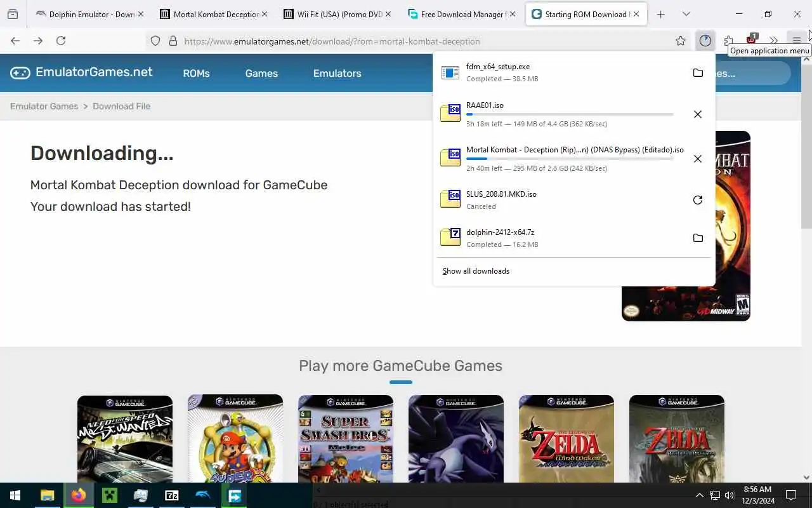Click the site padlock security icon
This screenshot has height=508, width=812.
click(x=173, y=41)
